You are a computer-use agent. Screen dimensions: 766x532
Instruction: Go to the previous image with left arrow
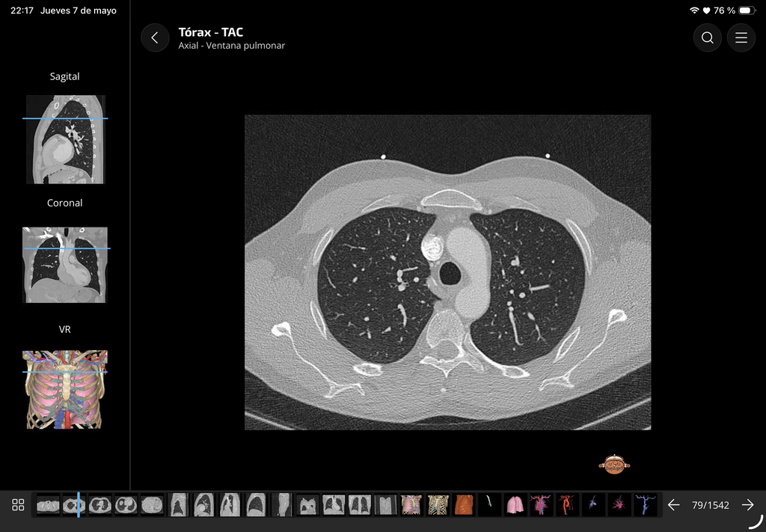tap(674, 504)
